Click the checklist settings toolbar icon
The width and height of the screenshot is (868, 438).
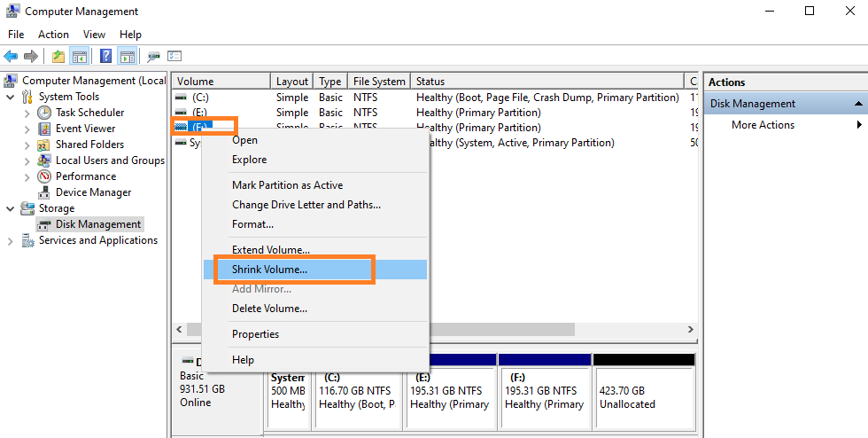(x=174, y=56)
